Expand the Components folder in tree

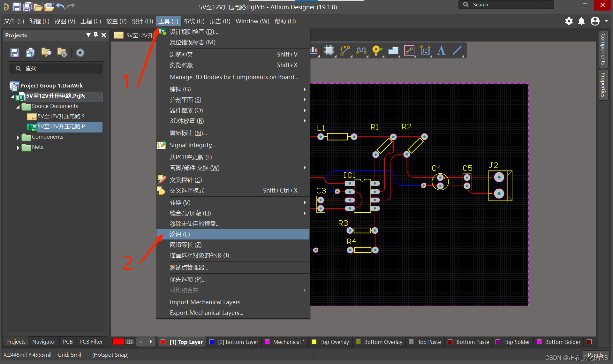[18, 137]
